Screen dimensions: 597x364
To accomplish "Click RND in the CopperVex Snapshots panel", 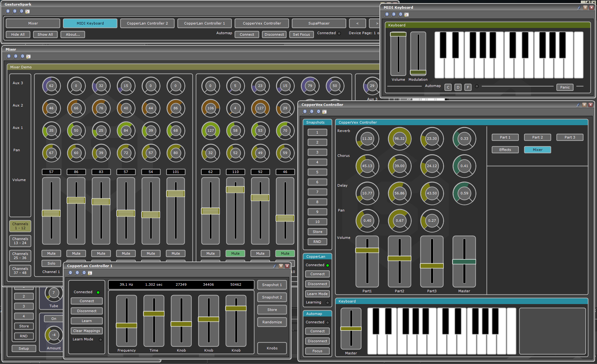I will click(x=317, y=242).
